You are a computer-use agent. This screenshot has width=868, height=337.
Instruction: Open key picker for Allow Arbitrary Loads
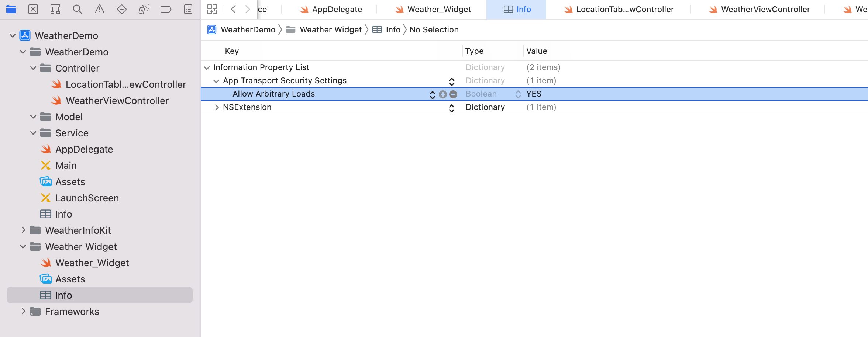433,94
